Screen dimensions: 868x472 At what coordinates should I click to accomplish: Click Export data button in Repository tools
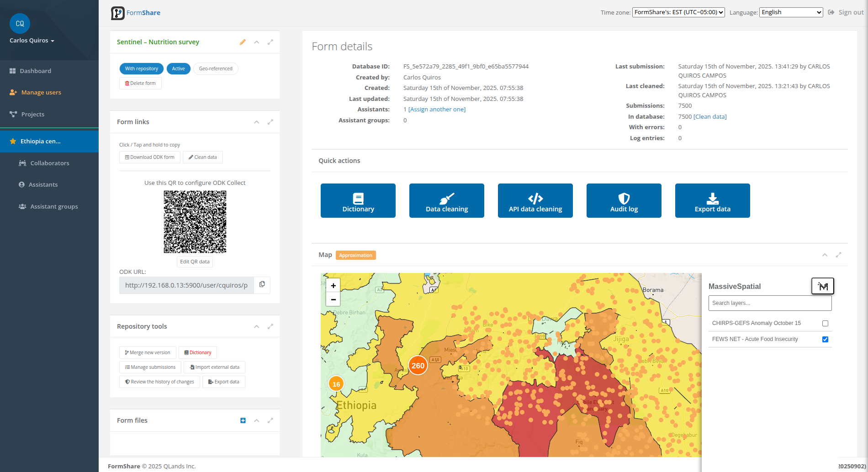tap(224, 382)
